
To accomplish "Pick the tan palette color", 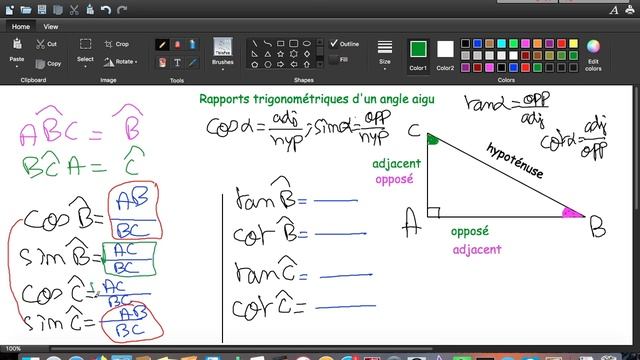I will tap(489, 43).
